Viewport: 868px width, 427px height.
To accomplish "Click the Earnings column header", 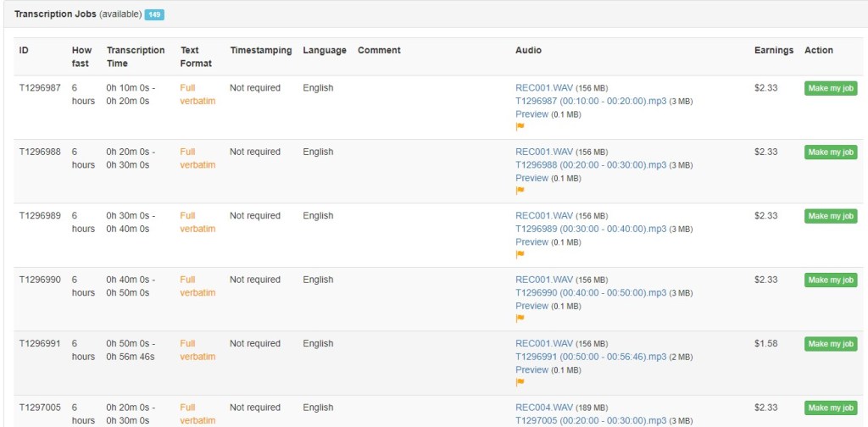I will click(774, 50).
